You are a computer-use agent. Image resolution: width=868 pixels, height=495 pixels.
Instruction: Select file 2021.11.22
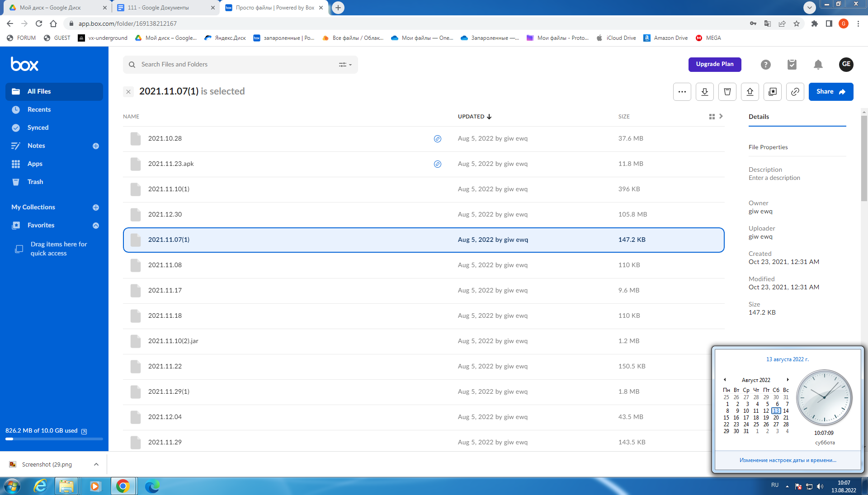424,367
